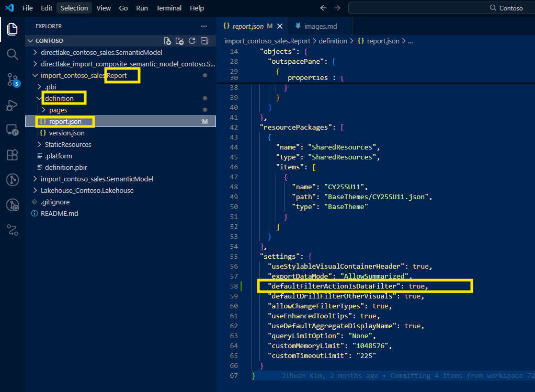Place cursor on defaultFilterActionIsDataFilter line
535x392 pixels.
click(x=348, y=286)
